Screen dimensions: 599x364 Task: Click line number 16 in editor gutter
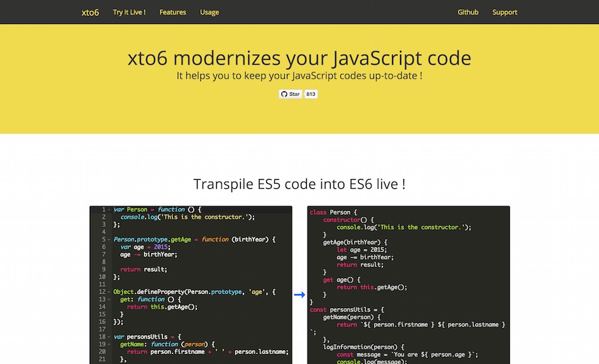point(102,322)
